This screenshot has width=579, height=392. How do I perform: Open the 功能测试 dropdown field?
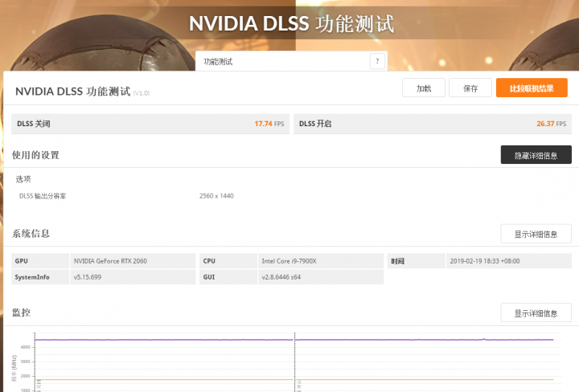coord(291,61)
